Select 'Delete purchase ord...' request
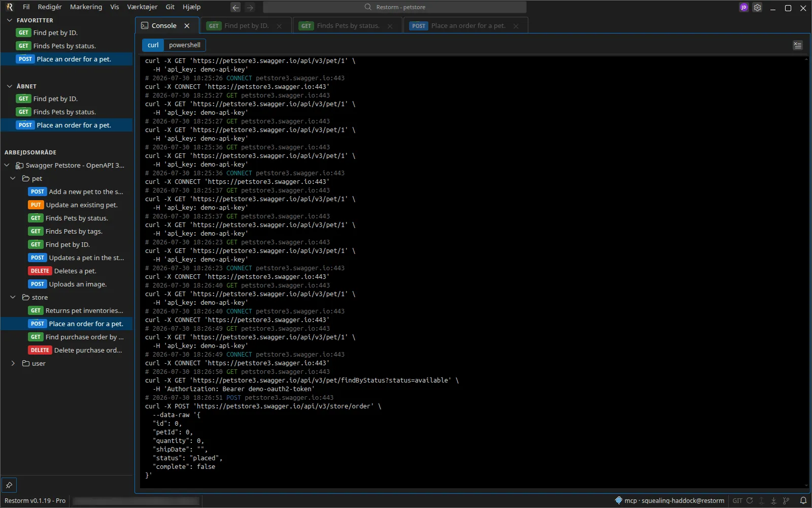Image resolution: width=812 pixels, height=508 pixels. click(x=66, y=350)
